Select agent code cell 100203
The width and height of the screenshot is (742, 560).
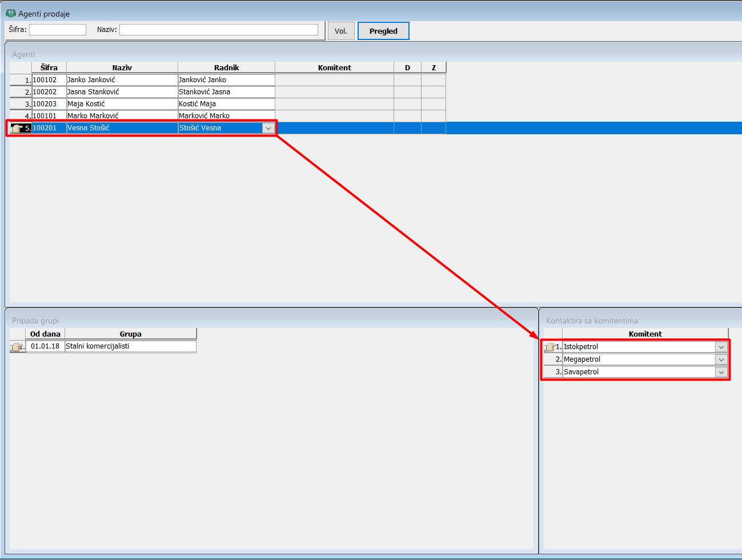tap(49, 104)
